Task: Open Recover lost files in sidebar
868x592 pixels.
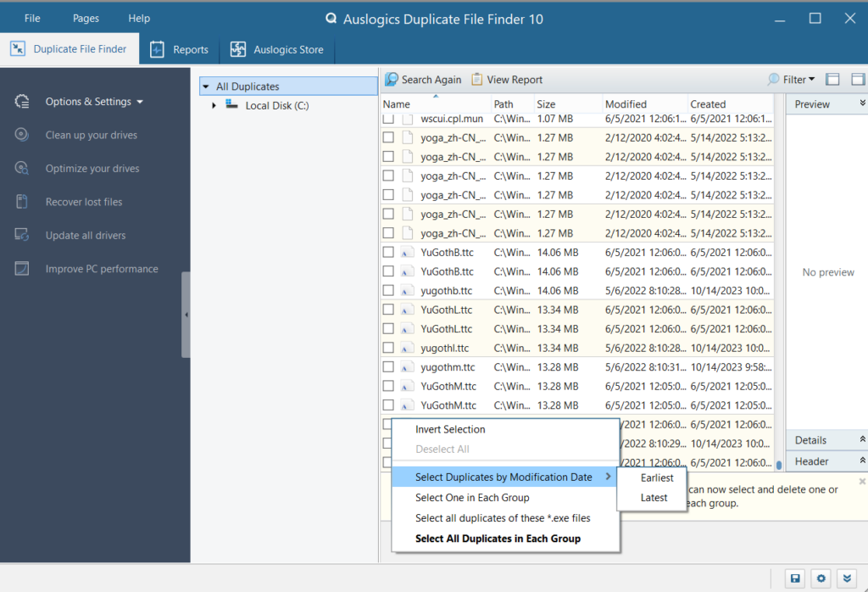Action: pyautogui.click(x=83, y=202)
